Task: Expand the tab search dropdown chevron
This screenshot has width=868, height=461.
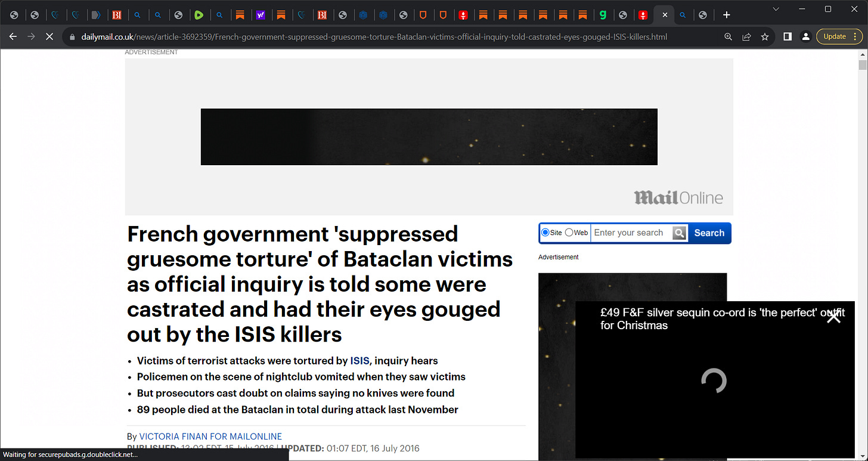Action: coord(776,9)
